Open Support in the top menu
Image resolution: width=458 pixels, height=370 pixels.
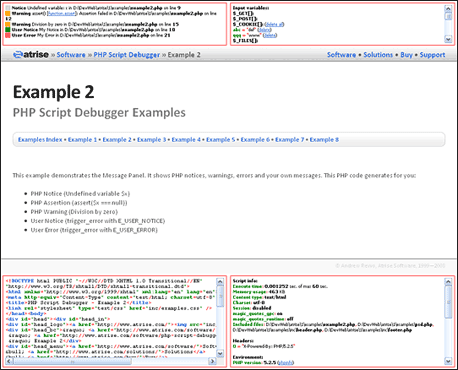click(432, 55)
